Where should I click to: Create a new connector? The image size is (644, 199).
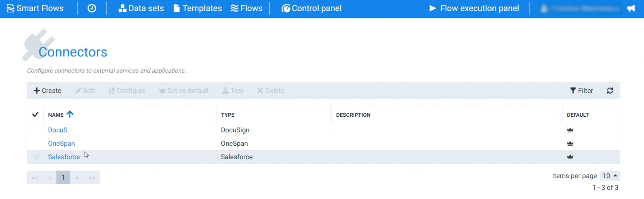pos(47,90)
